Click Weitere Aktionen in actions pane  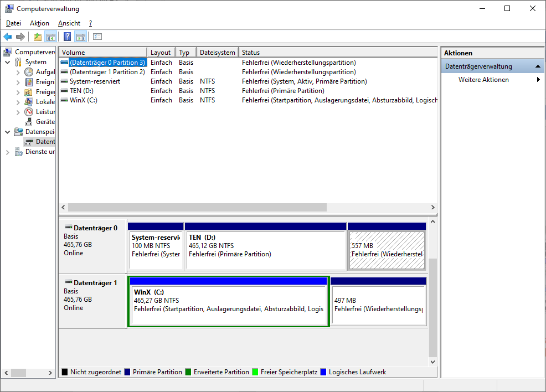[483, 79]
